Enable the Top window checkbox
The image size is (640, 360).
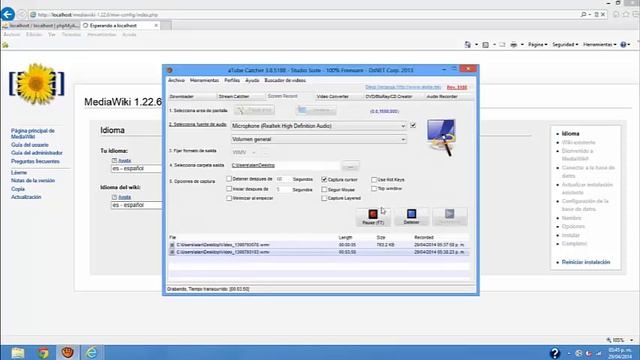coord(374,189)
